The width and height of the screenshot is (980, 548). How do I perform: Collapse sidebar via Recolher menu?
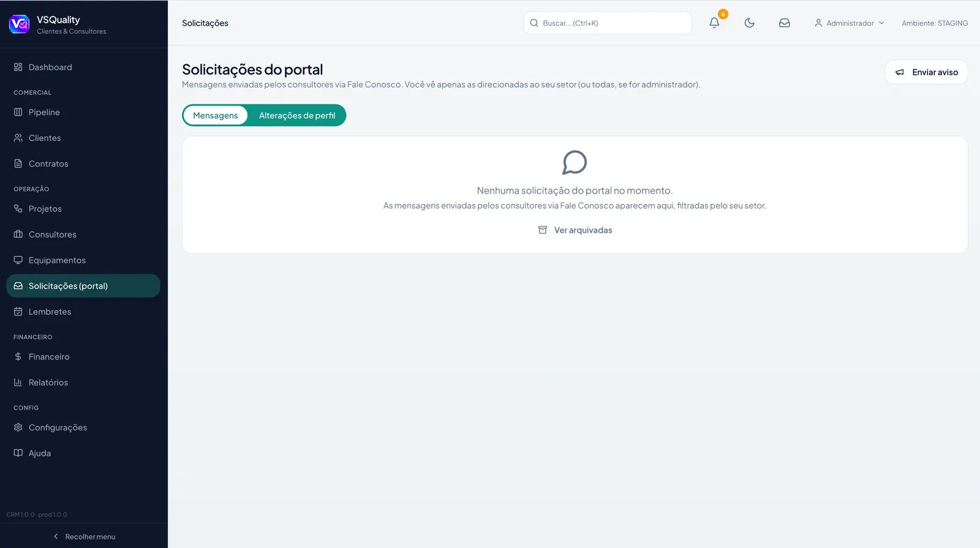[84, 536]
